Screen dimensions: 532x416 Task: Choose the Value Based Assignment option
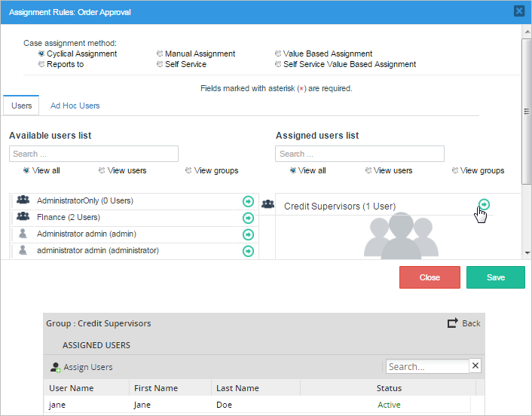(278, 54)
